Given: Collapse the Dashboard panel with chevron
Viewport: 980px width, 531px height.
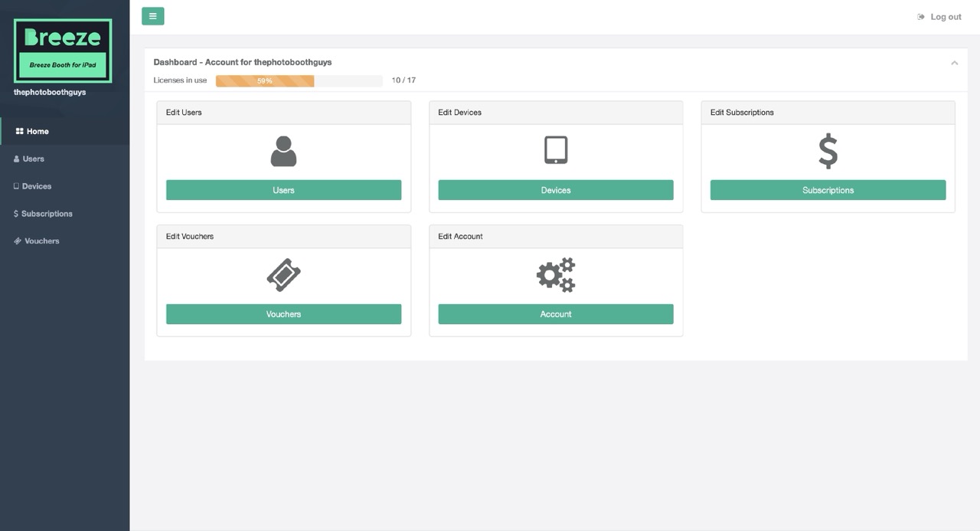Looking at the screenshot, I should point(954,63).
